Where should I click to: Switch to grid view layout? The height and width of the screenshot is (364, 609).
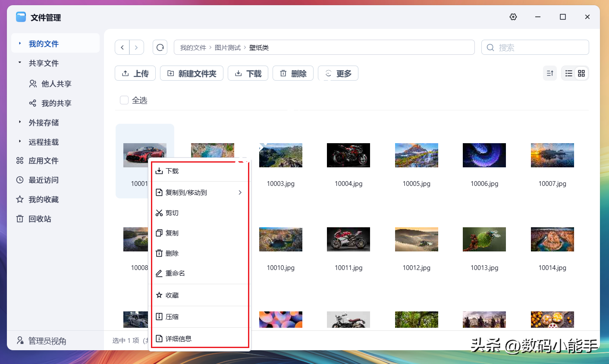pos(581,73)
